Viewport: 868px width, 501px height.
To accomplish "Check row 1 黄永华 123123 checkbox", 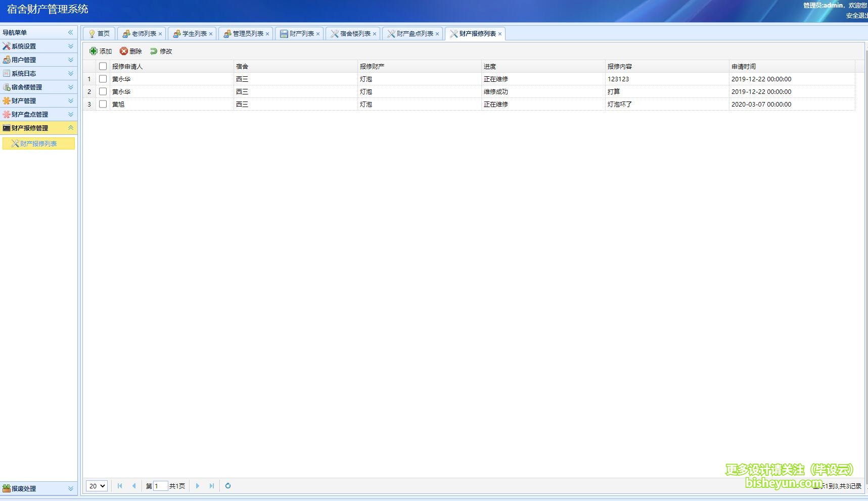I will [x=103, y=79].
